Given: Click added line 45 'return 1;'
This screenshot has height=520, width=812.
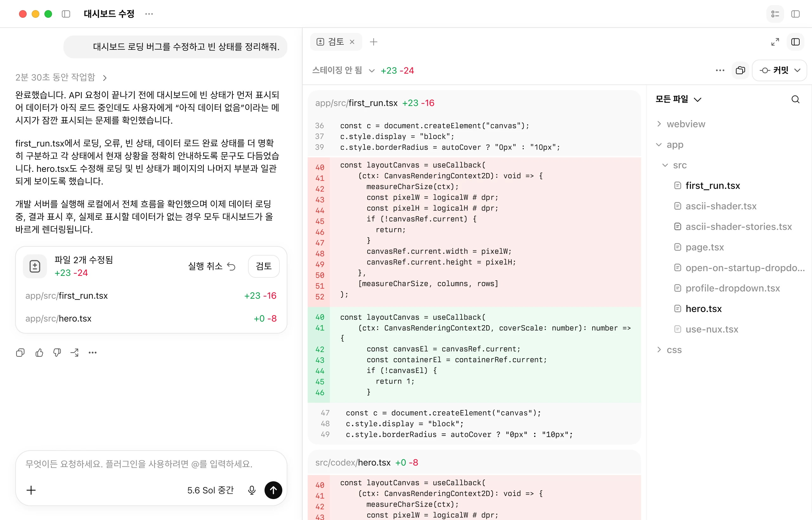Looking at the screenshot, I should 474,381.
